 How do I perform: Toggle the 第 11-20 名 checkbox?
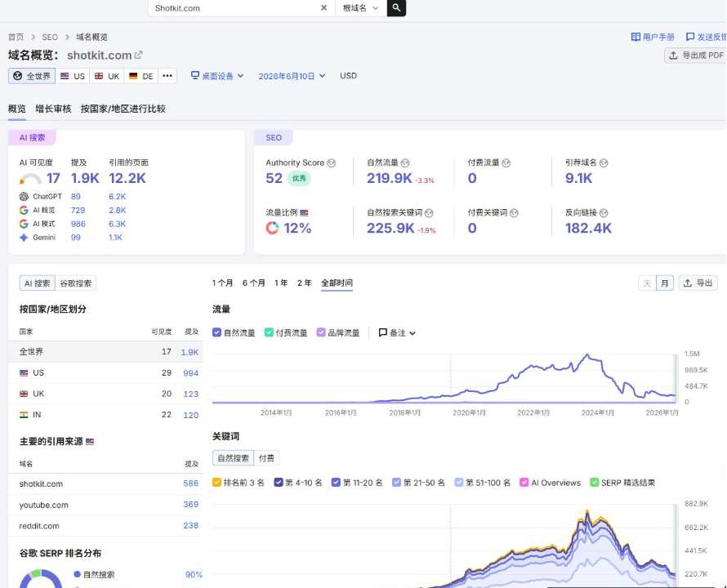coord(336,483)
